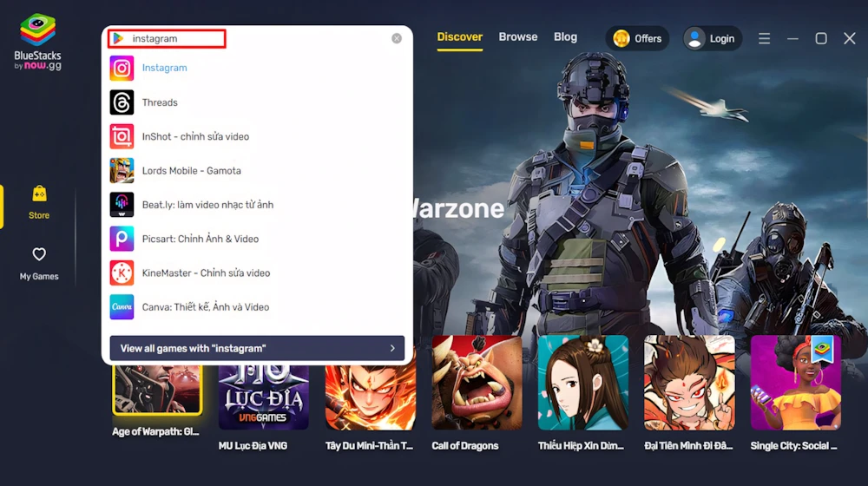
Task: Click "Picsart: Chỉnh Ảnh & Video" result
Action: click(x=201, y=240)
